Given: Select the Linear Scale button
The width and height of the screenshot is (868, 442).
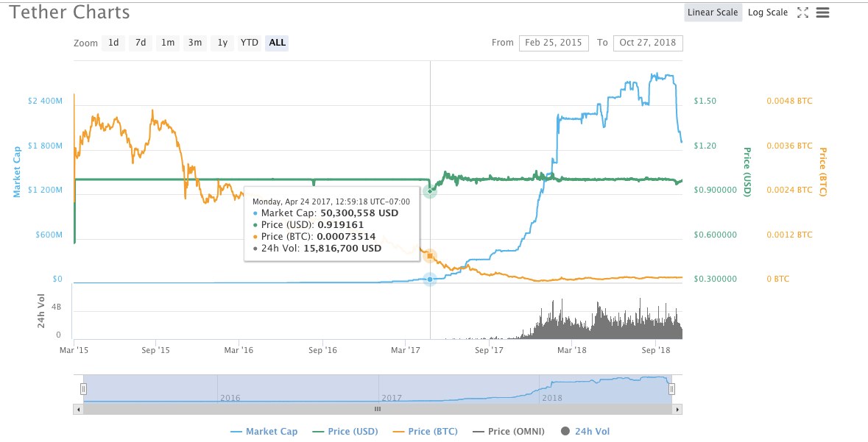Looking at the screenshot, I should (x=712, y=13).
